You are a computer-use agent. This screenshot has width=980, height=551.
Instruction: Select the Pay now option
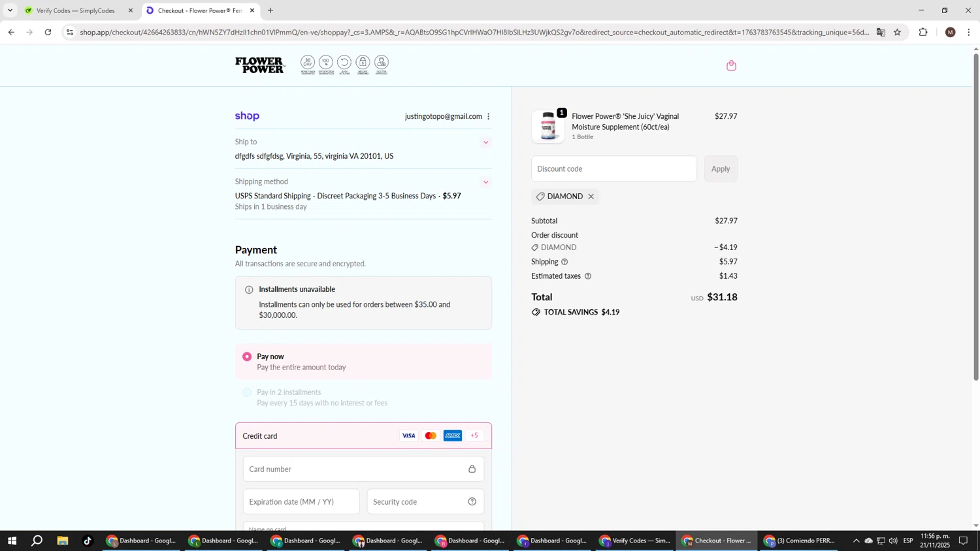point(363,362)
